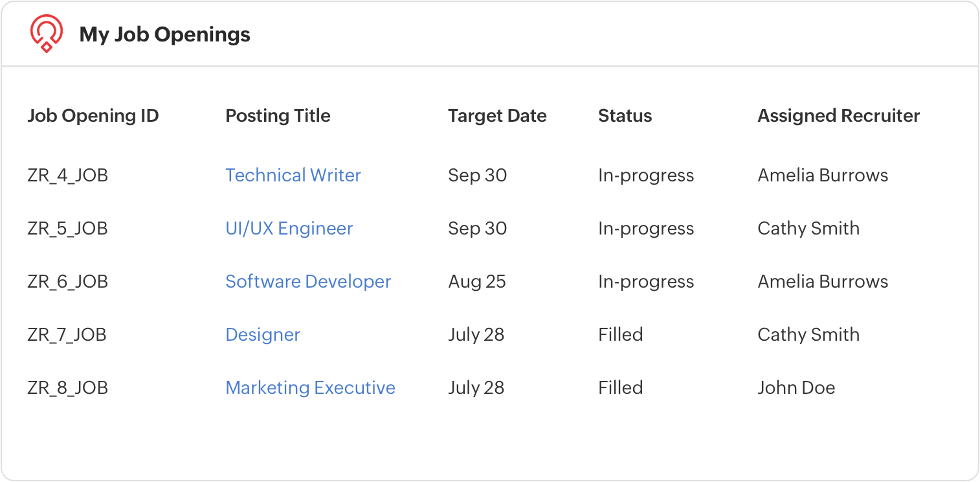Sort by the Job Opening ID column
This screenshot has width=980, height=482.
click(93, 115)
